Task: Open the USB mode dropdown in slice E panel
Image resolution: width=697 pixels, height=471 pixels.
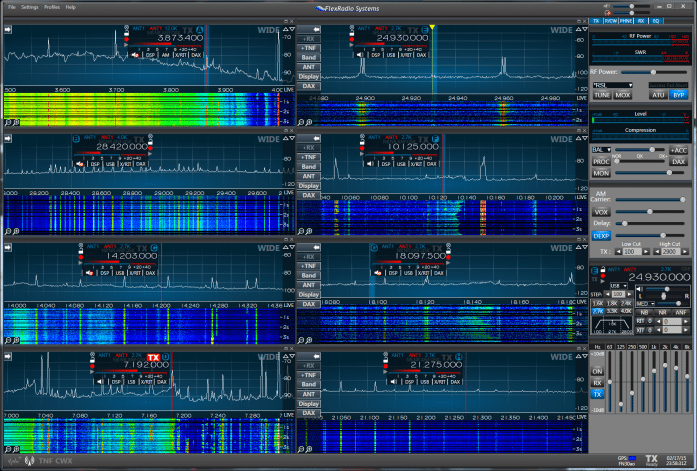Action: click(618, 286)
